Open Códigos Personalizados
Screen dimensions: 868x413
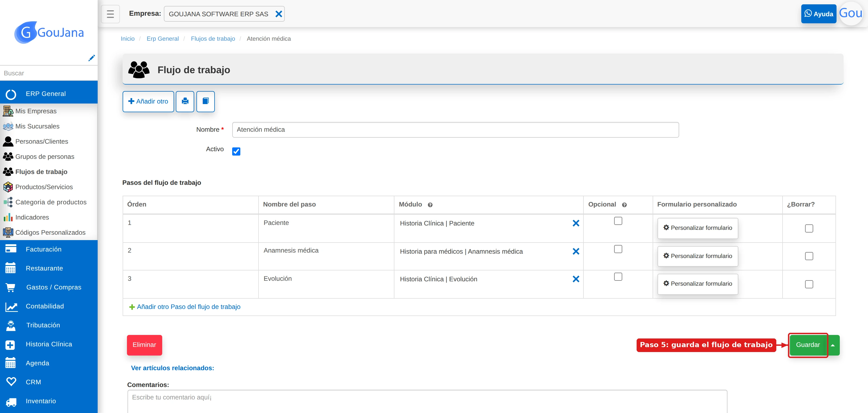click(x=49, y=232)
